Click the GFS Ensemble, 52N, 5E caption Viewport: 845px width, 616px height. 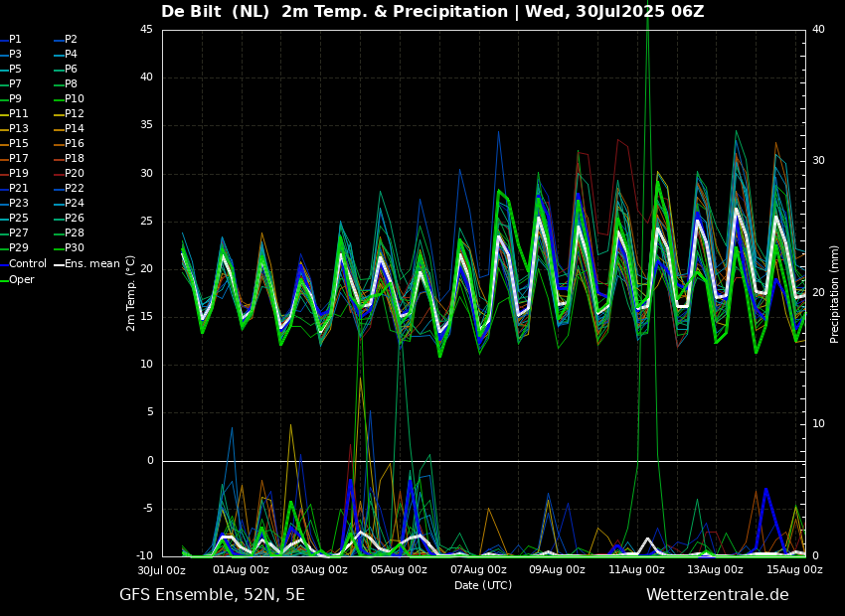(x=212, y=595)
